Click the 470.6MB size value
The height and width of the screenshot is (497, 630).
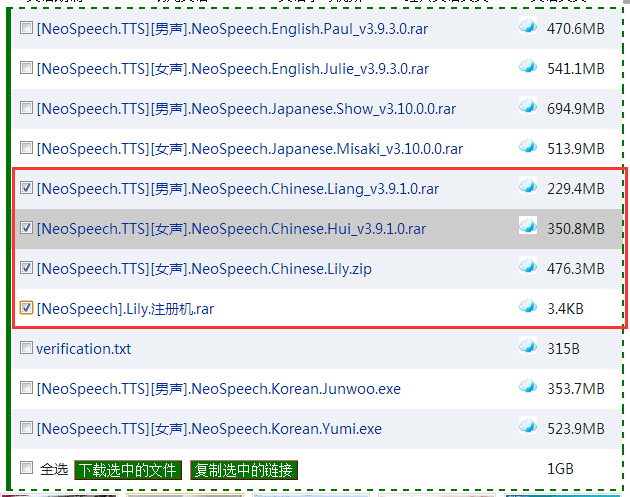coord(576,29)
